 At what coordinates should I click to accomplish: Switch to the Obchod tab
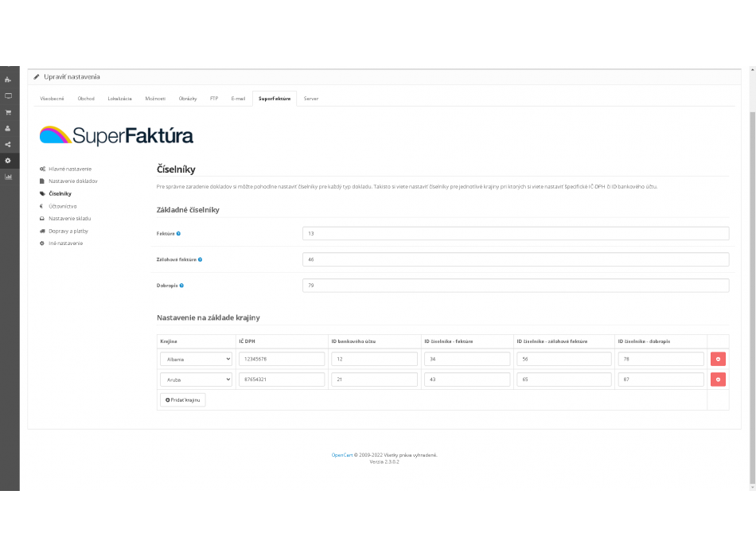point(86,99)
